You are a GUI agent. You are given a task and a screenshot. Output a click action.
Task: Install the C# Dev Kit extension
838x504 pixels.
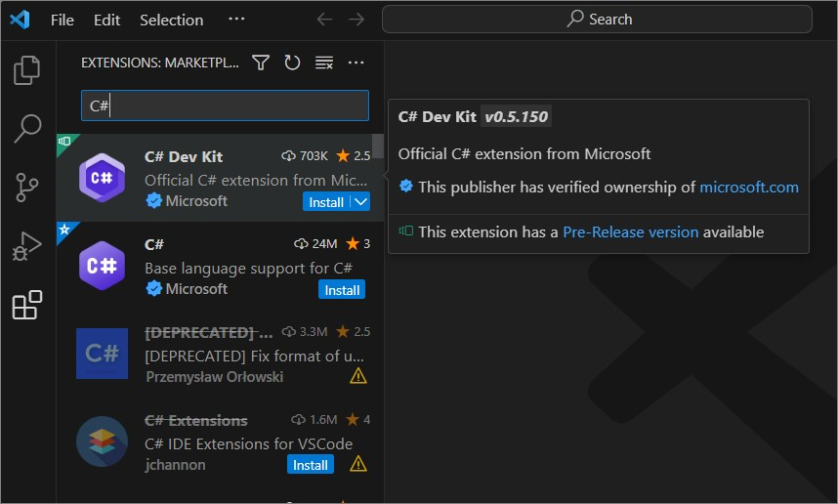click(326, 202)
